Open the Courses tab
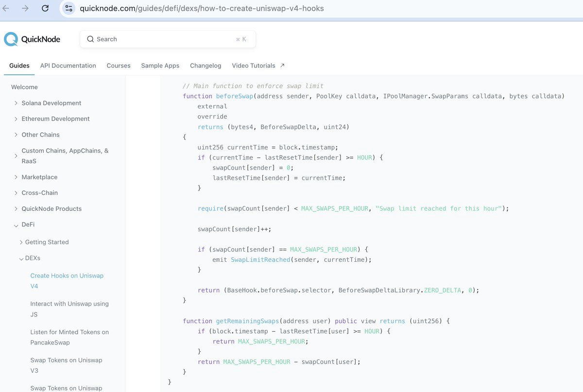 click(x=119, y=66)
